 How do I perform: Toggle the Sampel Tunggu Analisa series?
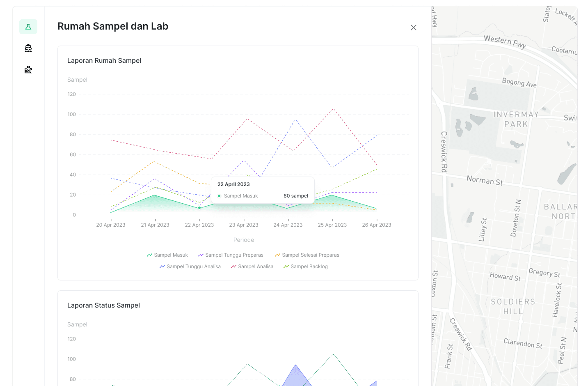click(x=189, y=266)
